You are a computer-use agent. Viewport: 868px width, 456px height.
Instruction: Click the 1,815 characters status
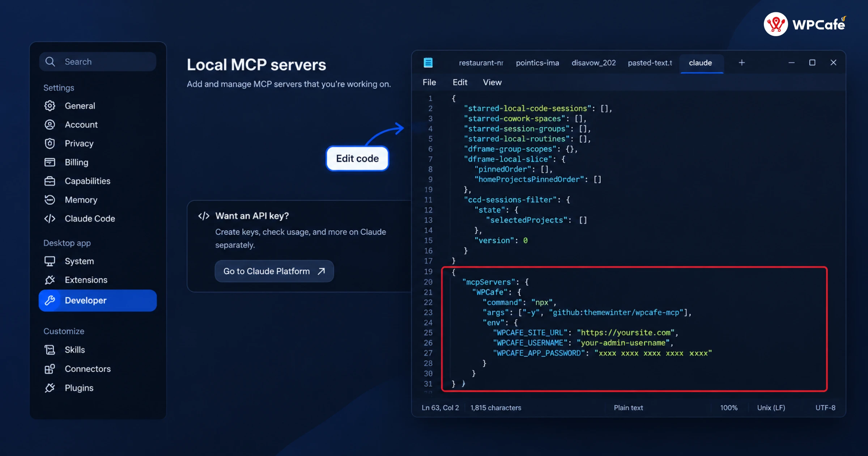pos(496,408)
